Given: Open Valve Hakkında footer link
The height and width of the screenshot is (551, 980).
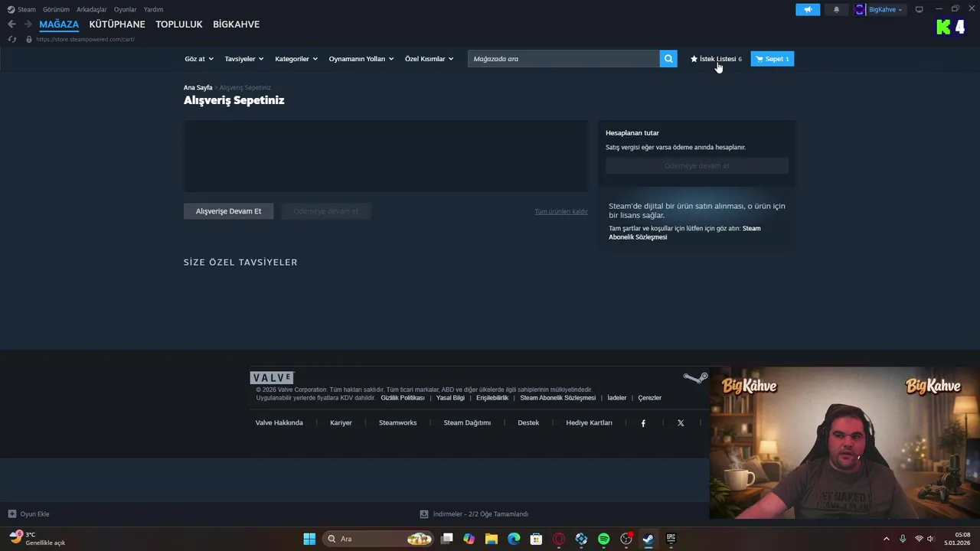Looking at the screenshot, I should point(279,423).
